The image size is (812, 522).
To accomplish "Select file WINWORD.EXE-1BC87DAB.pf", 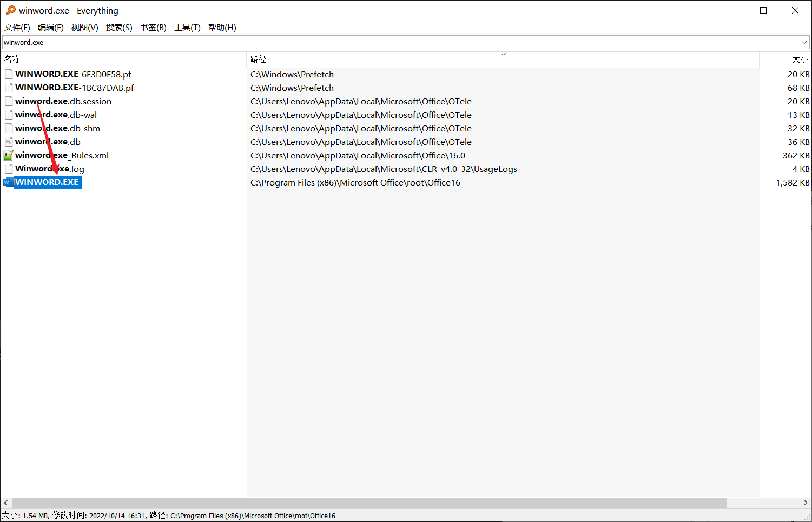I will point(75,88).
